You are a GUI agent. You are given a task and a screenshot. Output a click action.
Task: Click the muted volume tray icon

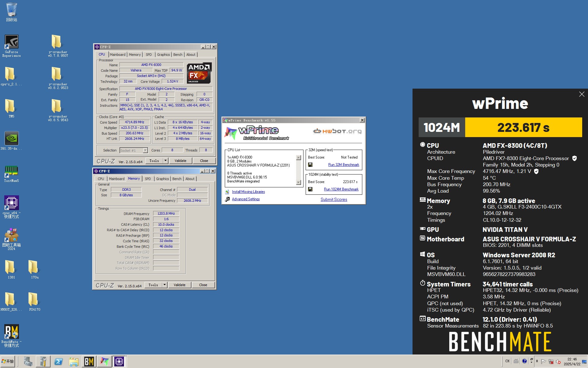tap(558, 362)
